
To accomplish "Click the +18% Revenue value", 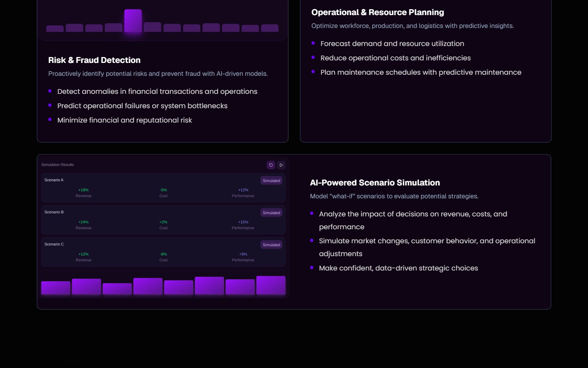I will tap(83, 190).
